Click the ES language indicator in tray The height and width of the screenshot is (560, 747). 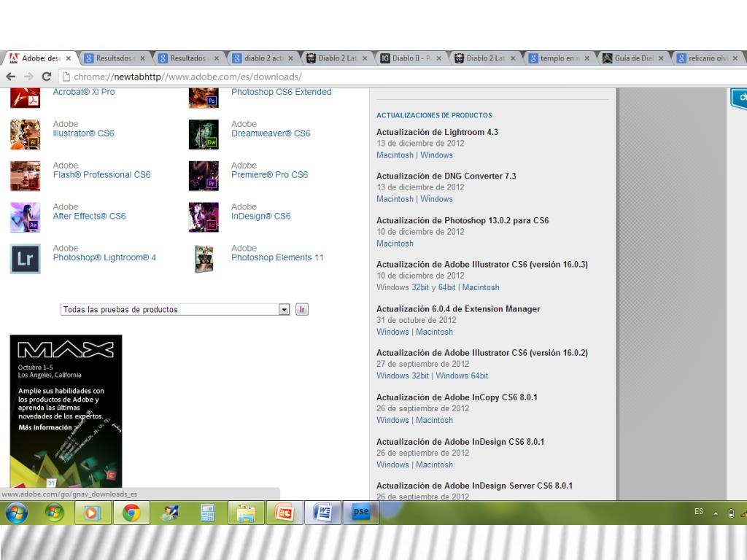[x=698, y=511]
